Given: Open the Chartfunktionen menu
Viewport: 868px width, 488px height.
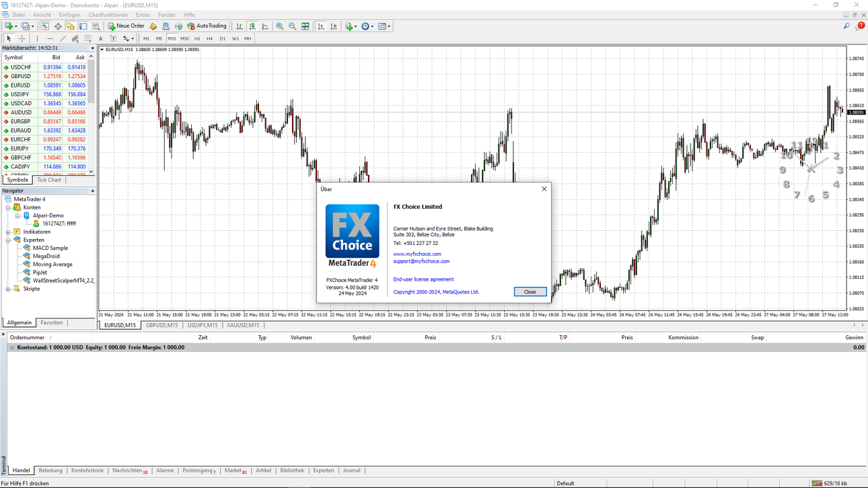Looking at the screenshot, I should [108, 15].
